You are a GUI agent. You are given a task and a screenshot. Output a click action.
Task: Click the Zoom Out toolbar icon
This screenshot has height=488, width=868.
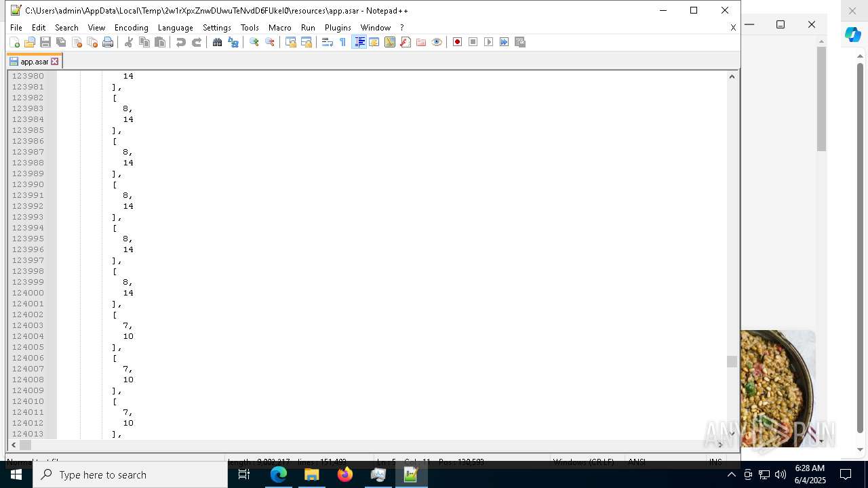[270, 42]
